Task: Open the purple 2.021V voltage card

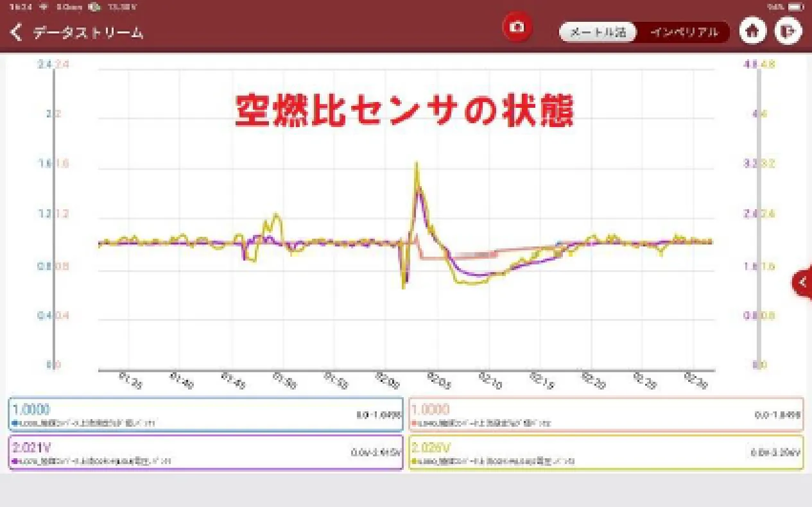Action: (206, 452)
